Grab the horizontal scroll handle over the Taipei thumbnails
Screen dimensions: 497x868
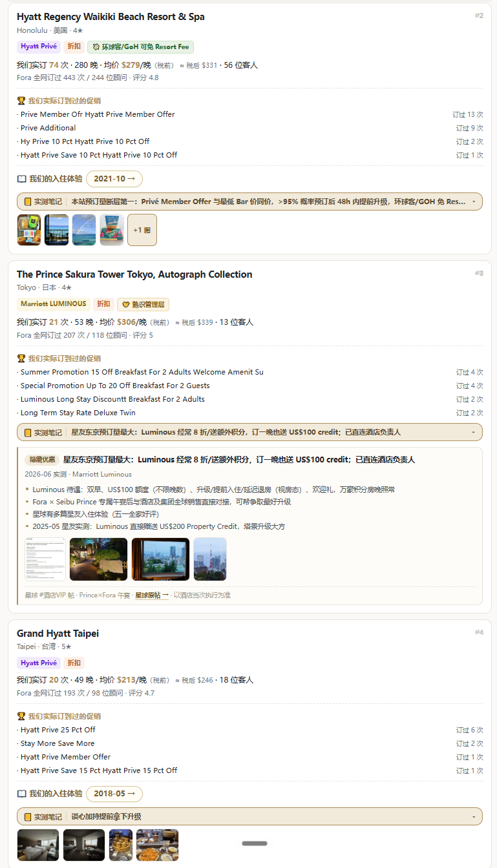tap(255, 843)
